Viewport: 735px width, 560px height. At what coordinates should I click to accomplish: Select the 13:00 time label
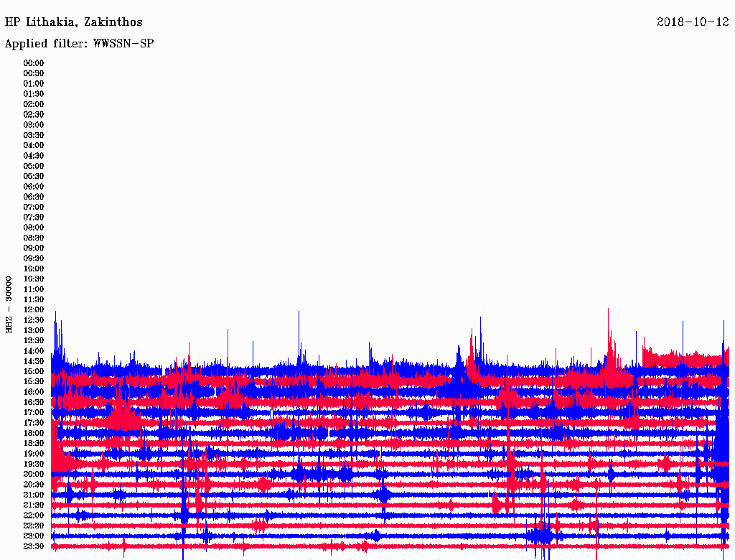[x=34, y=330]
